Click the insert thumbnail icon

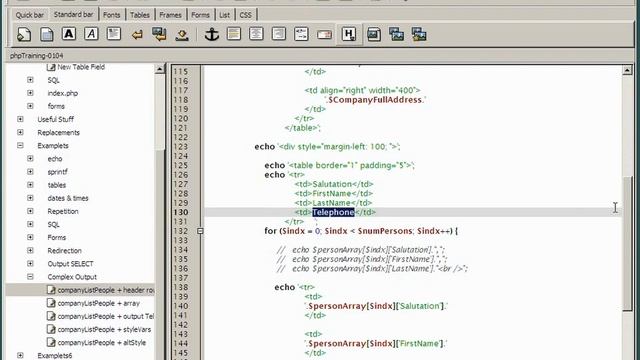pos(396,34)
